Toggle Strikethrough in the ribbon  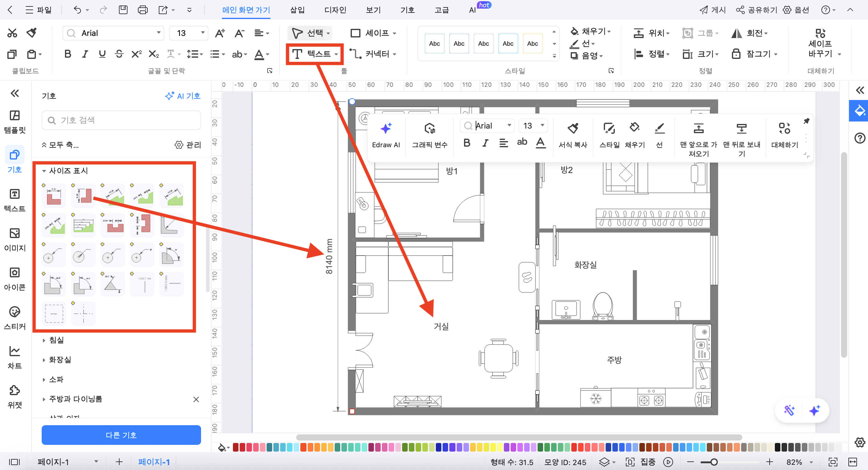click(x=119, y=54)
